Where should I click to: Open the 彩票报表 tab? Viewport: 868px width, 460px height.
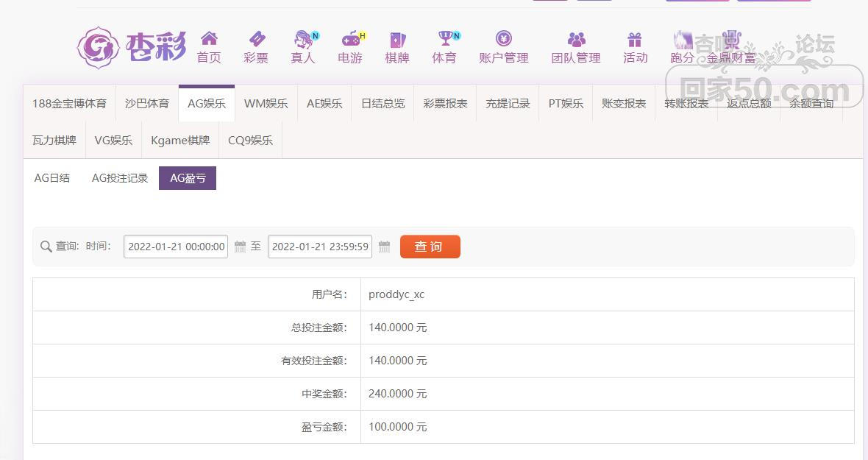pyautogui.click(x=445, y=104)
